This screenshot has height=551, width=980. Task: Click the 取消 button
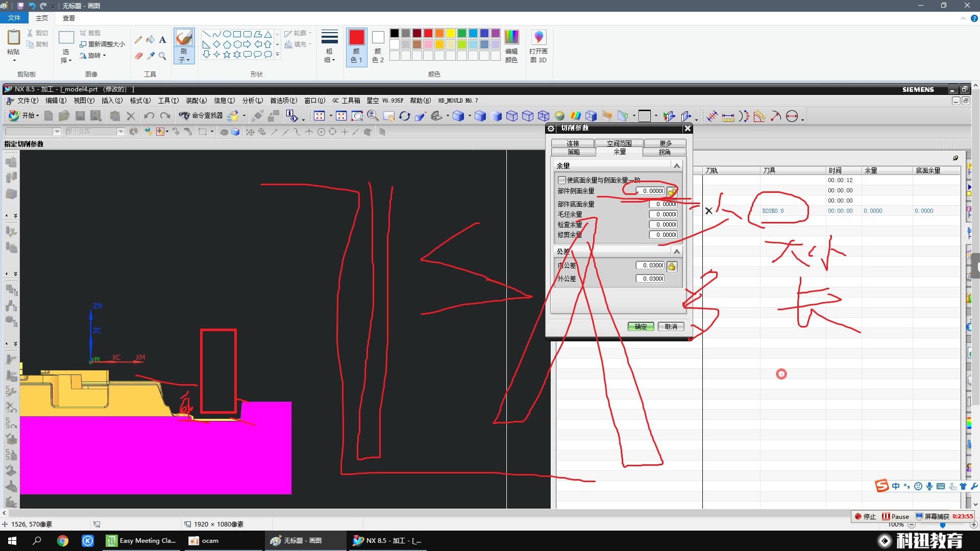click(671, 327)
